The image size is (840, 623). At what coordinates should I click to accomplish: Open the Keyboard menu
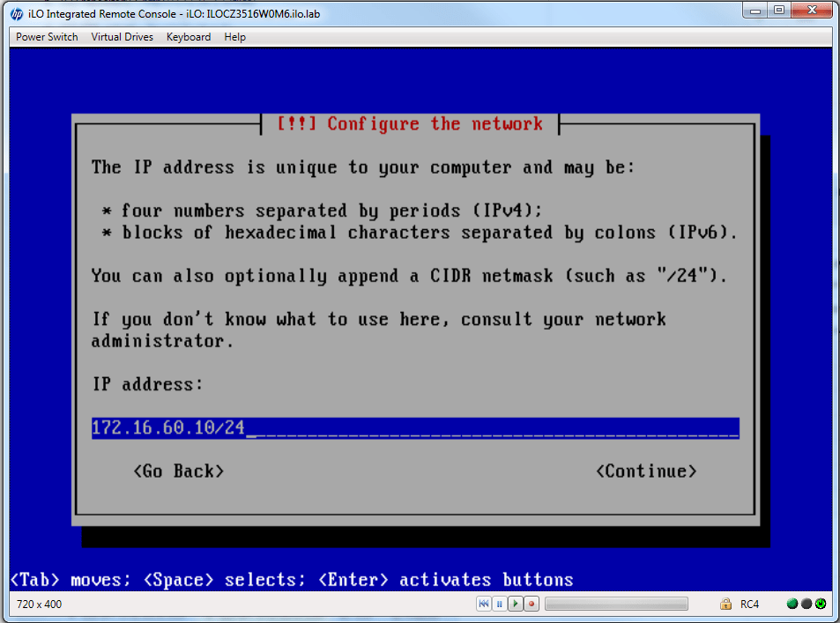click(189, 37)
